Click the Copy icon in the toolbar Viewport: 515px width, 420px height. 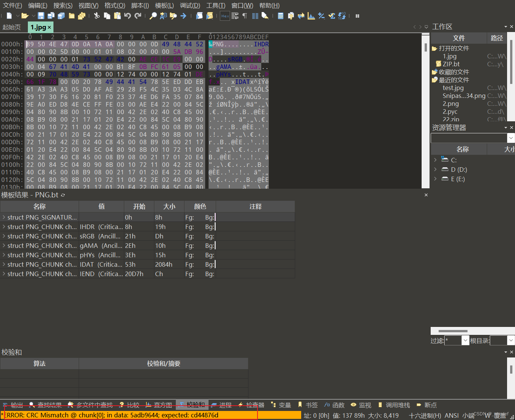coord(107,16)
